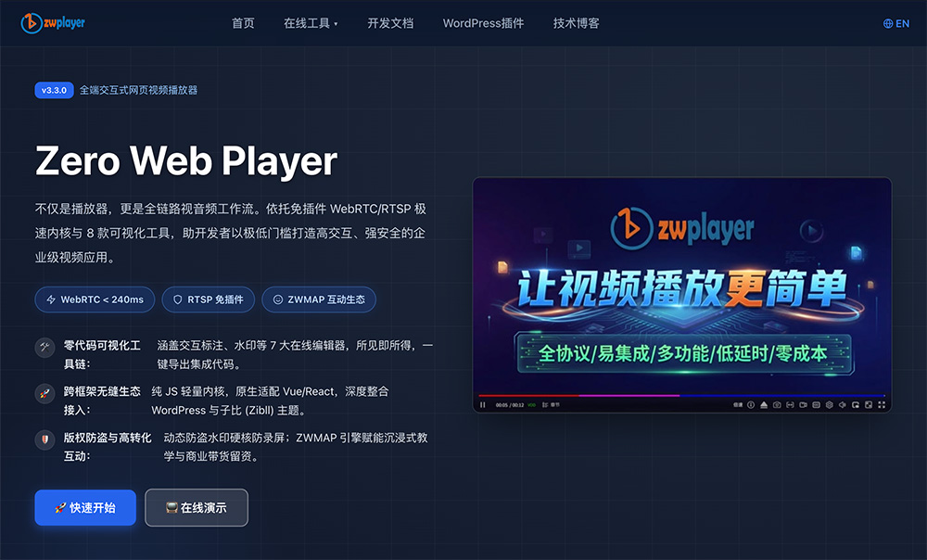Click the RTSP 免插件 pill

point(208,299)
